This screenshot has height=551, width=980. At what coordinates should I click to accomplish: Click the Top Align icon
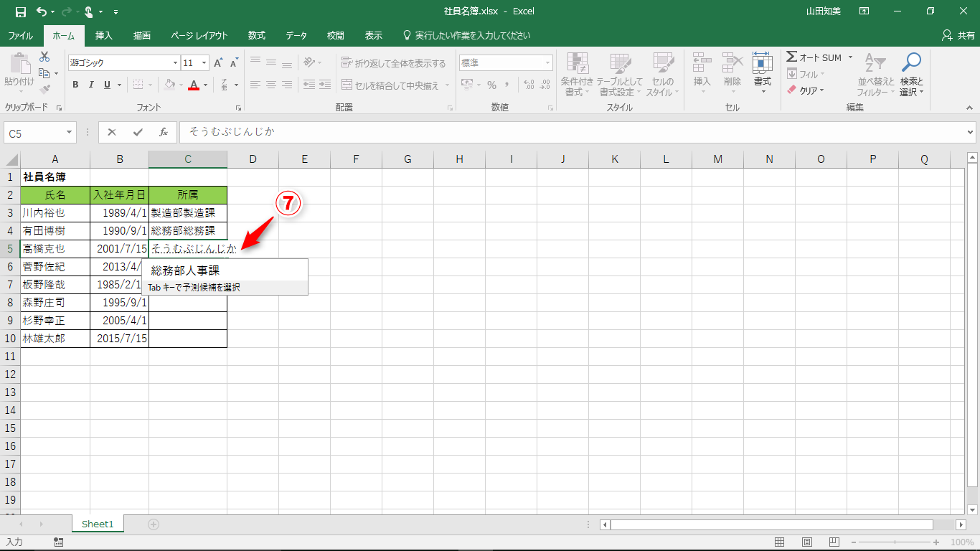click(255, 62)
